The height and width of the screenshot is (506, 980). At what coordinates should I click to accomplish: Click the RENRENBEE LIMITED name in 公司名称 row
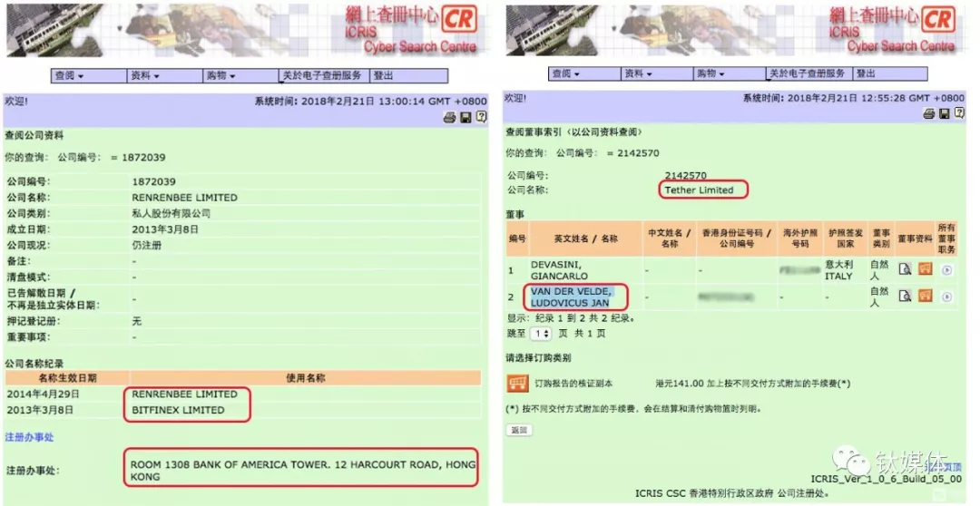(184, 198)
